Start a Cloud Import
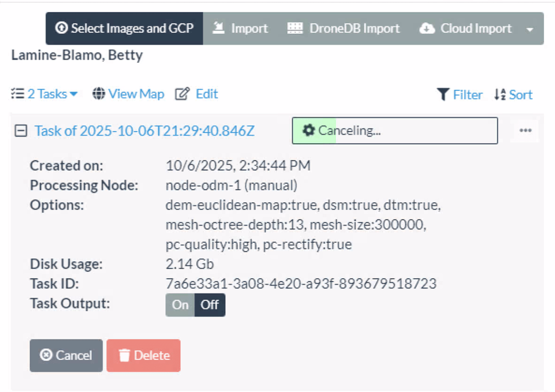Screen dimensions: 555x392 click(466, 28)
